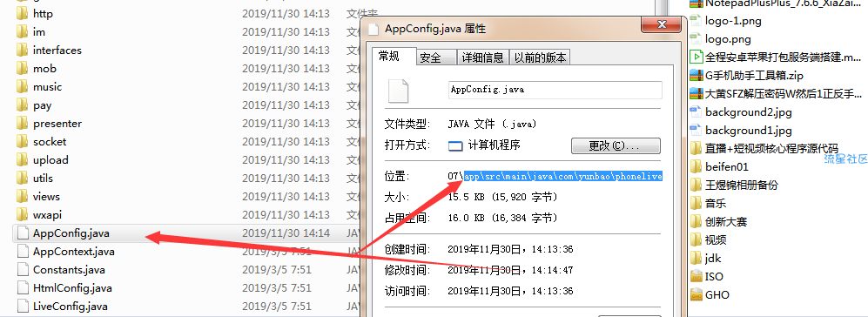This screenshot has width=868, height=317.
Task: Click the logo.png image icon
Action: click(696, 39)
